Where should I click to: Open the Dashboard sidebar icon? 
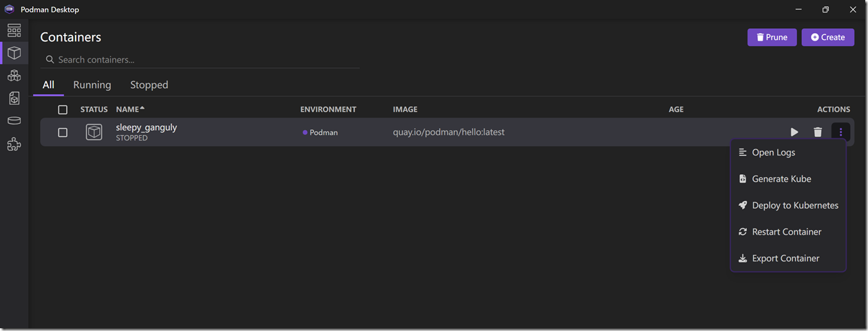coord(14,30)
